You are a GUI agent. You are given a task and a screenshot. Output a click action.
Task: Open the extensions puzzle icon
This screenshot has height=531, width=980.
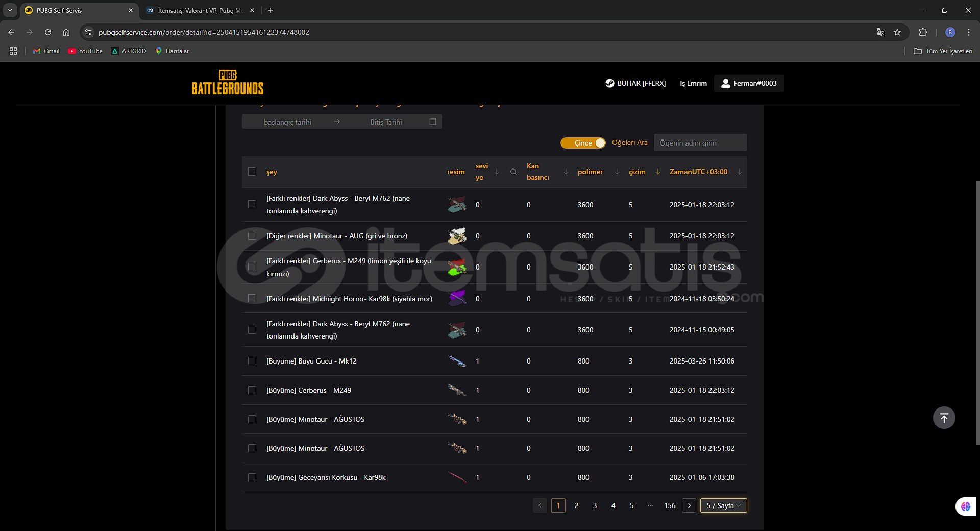point(923,32)
